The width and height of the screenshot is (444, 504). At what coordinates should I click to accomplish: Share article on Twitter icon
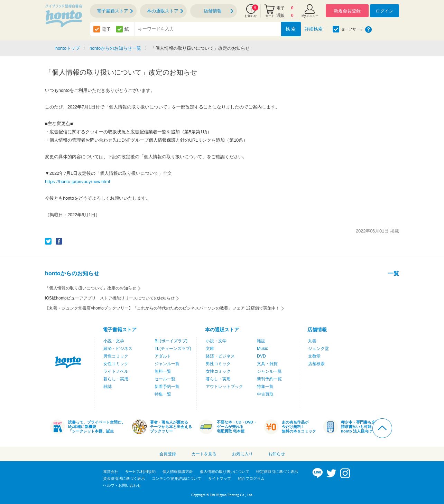click(x=48, y=241)
